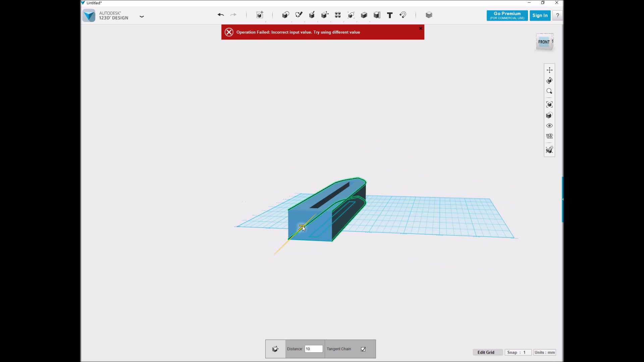Toggle the Snap magnet tool
The width and height of the screenshot is (644, 362).
pos(403,15)
